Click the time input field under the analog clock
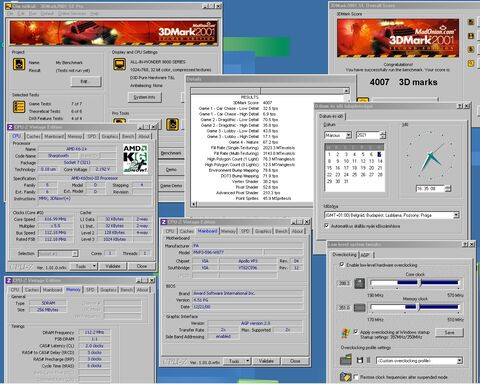The image size is (480, 384). pyautogui.click(x=430, y=189)
